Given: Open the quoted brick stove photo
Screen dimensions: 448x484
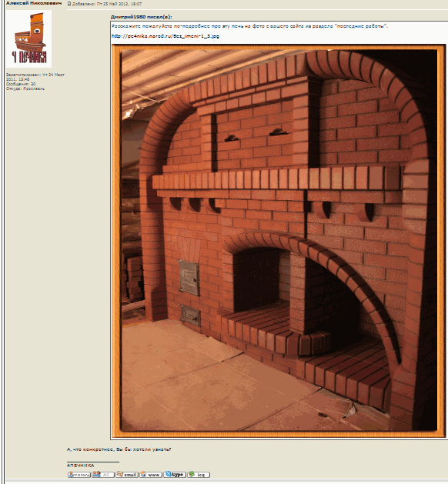Looking at the screenshot, I should (x=279, y=241).
